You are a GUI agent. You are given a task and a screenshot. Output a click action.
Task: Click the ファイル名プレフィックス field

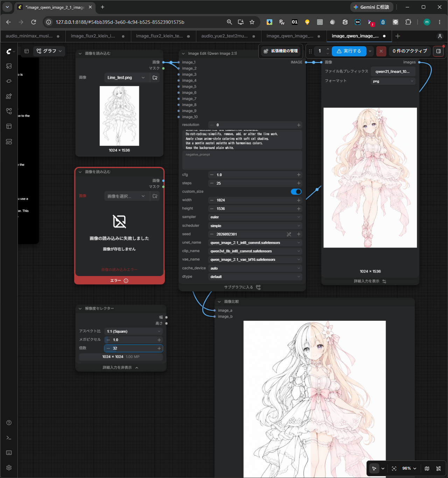click(x=393, y=71)
